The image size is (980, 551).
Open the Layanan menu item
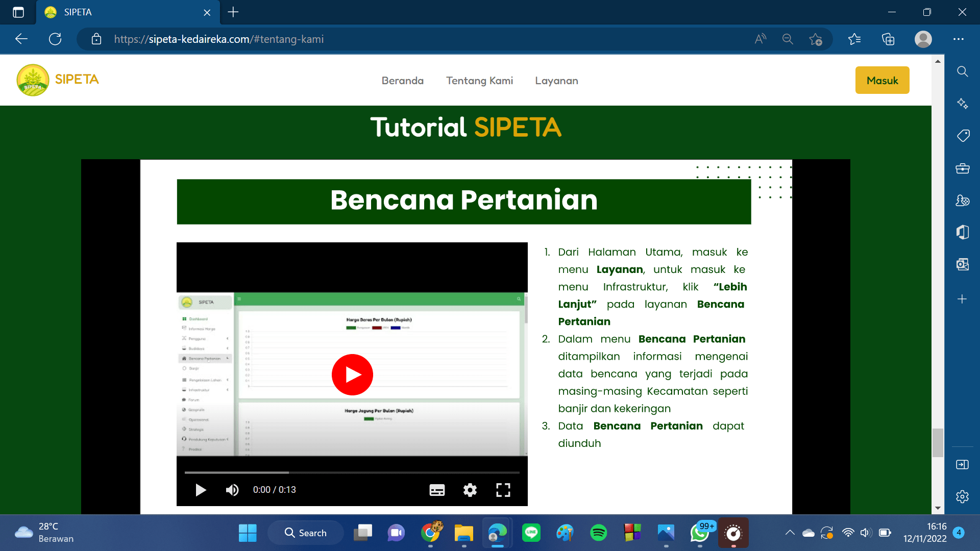pyautogui.click(x=556, y=81)
